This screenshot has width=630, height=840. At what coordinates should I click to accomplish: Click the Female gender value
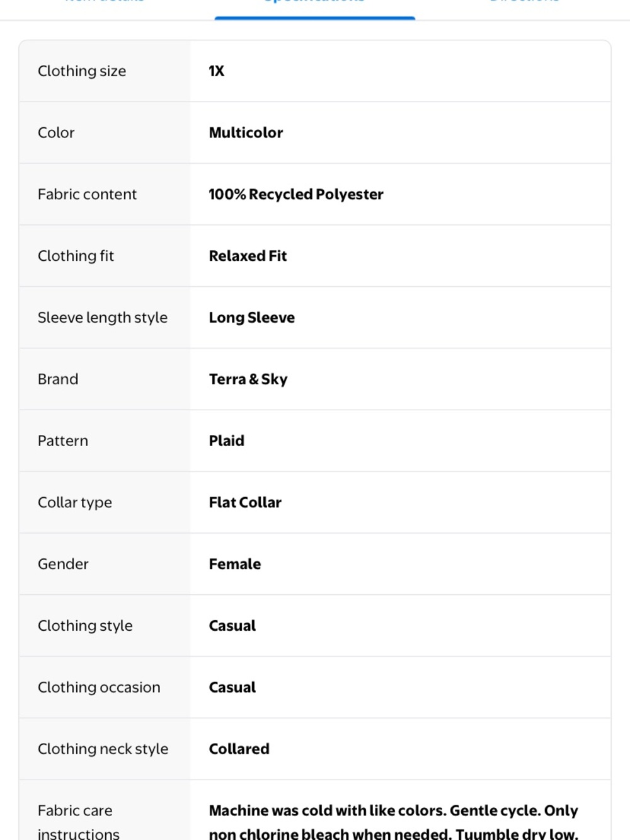pos(235,564)
